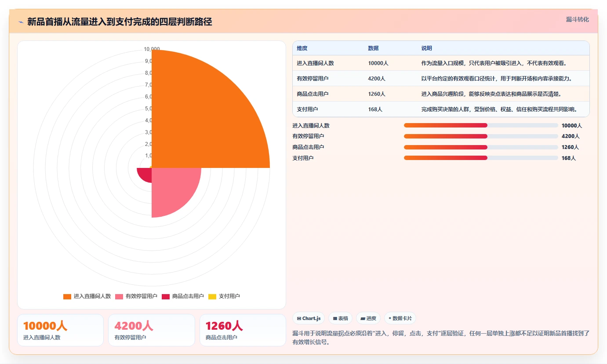Click the 进度 chip

coord(368,318)
